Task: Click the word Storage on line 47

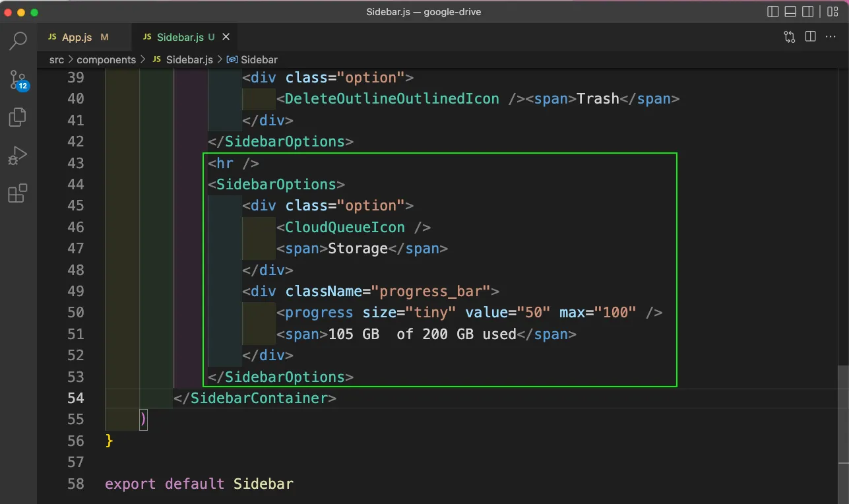Action: [358, 248]
